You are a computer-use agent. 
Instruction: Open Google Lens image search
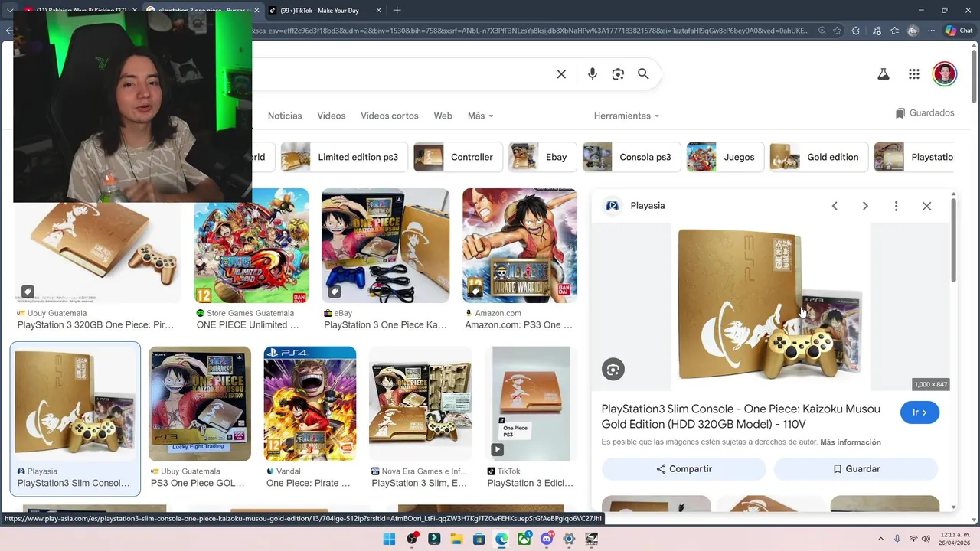pos(618,74)
